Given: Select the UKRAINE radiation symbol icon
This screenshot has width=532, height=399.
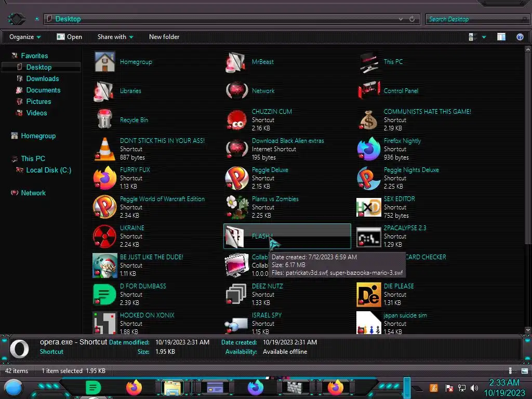Looking at the screenshot, I should click(104, 236).
